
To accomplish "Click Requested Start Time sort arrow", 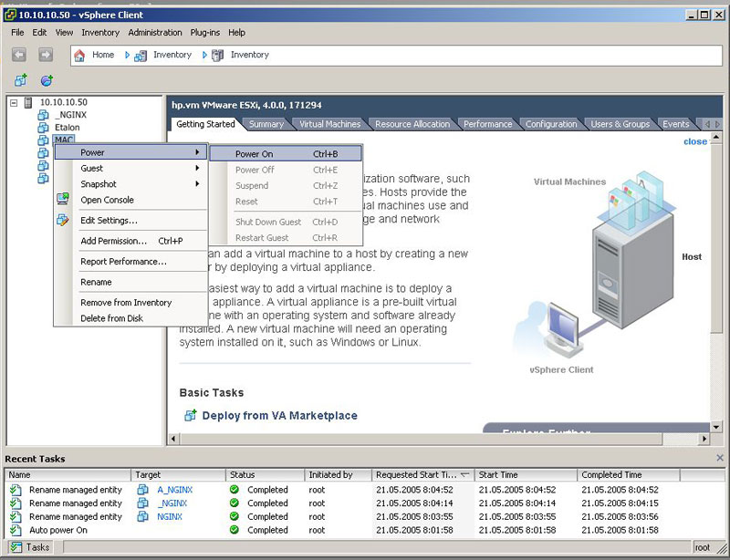I will [x=464, y=474].
